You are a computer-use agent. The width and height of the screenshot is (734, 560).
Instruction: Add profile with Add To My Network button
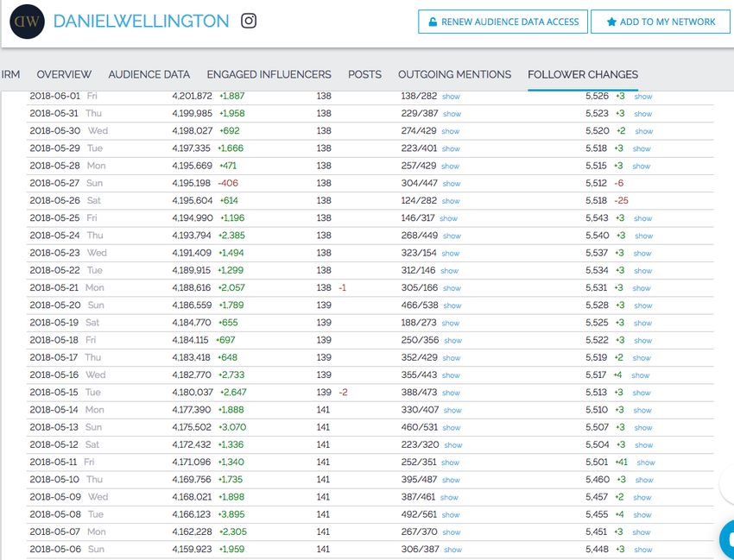click(661, 22)
